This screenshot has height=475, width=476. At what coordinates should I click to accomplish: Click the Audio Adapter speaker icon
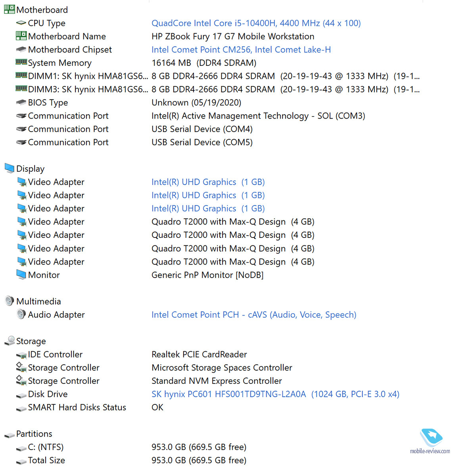tap(21, 314)
